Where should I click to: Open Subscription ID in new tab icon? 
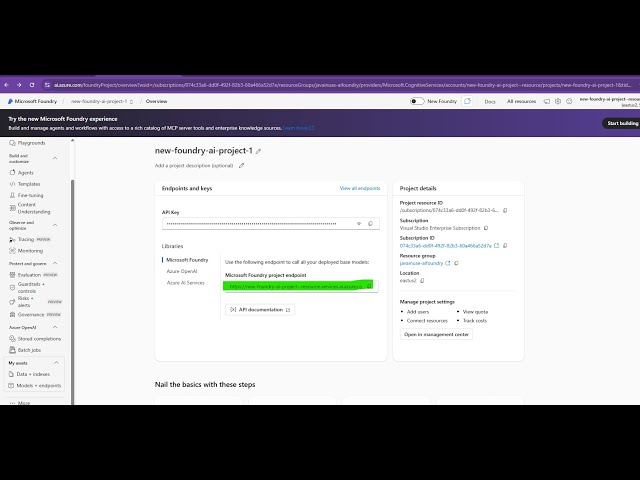pos(496,246)
